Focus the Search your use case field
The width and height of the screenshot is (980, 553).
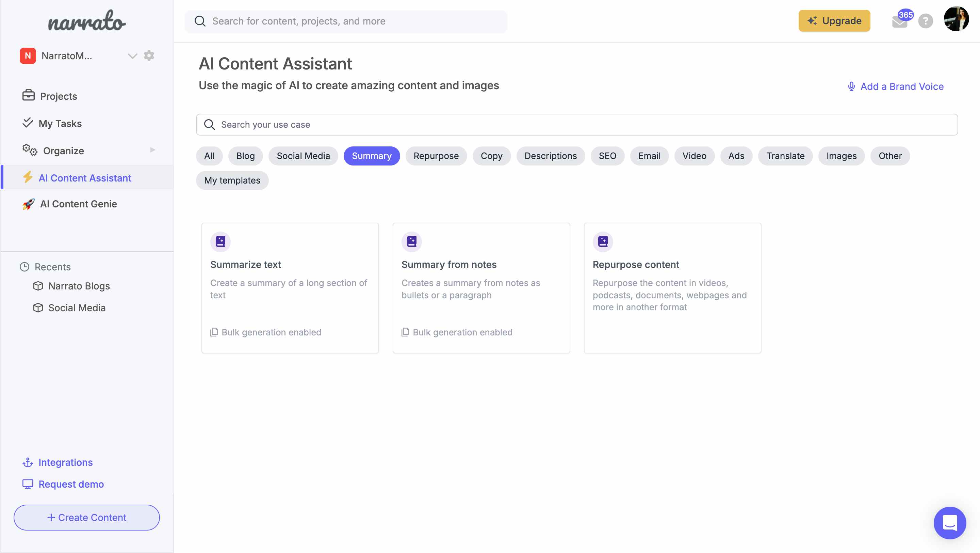point(577,124)
